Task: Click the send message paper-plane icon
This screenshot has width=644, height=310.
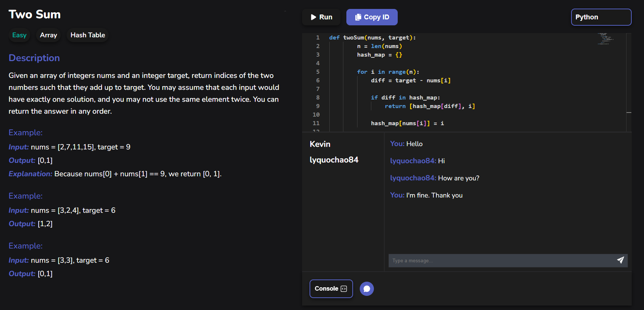Action: [620, 260]
